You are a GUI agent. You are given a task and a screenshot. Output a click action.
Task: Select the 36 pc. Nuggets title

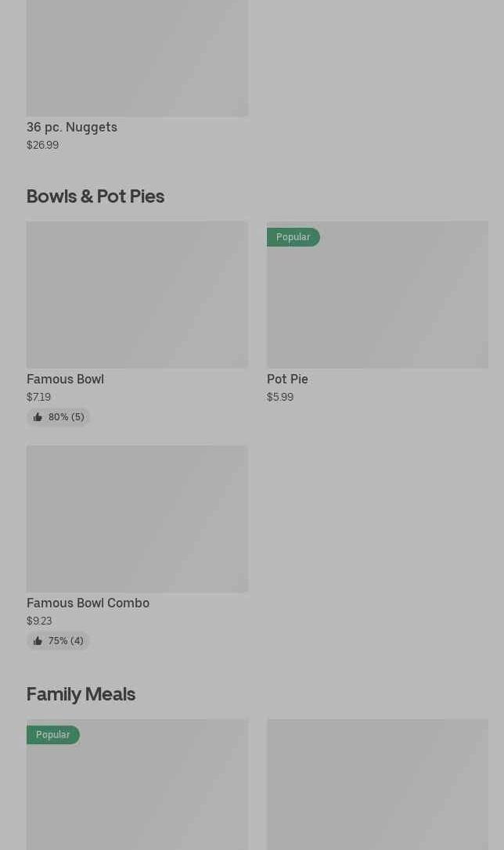[72, 127]
